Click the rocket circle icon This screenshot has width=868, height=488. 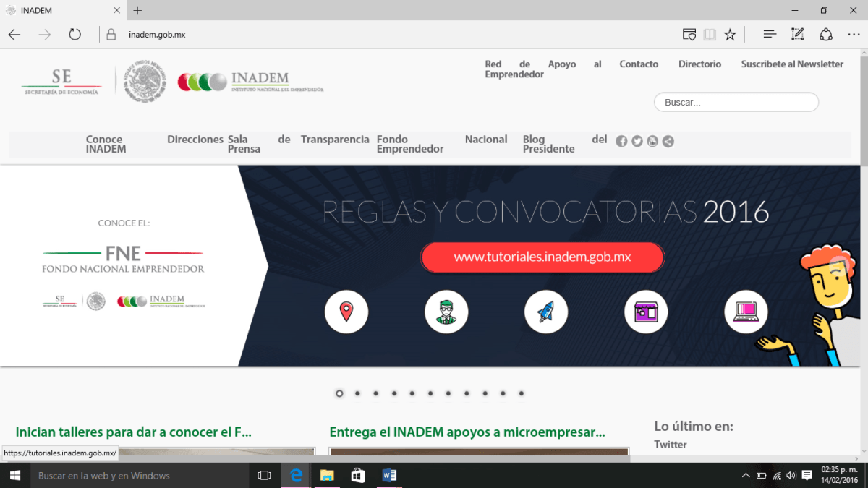pos(546,312)
